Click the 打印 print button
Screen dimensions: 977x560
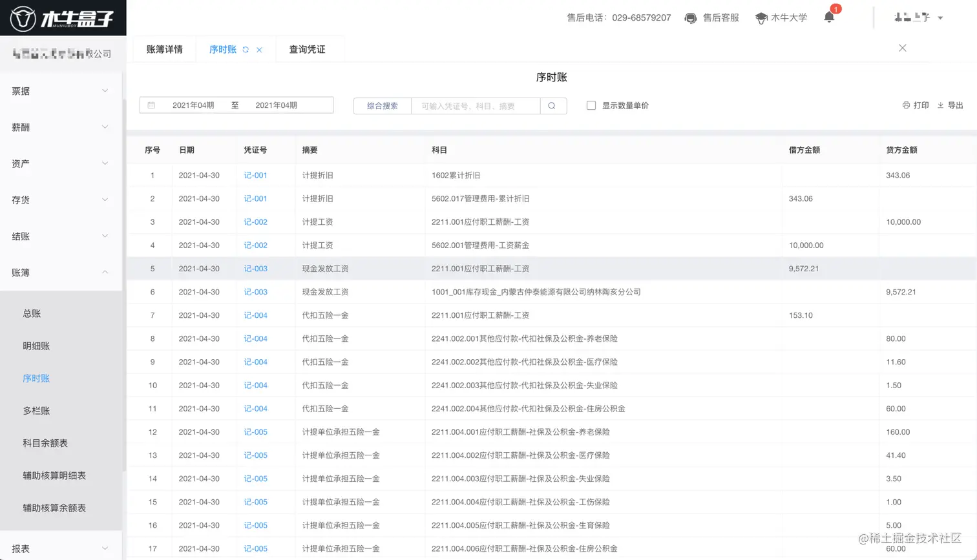pos(916,105)
